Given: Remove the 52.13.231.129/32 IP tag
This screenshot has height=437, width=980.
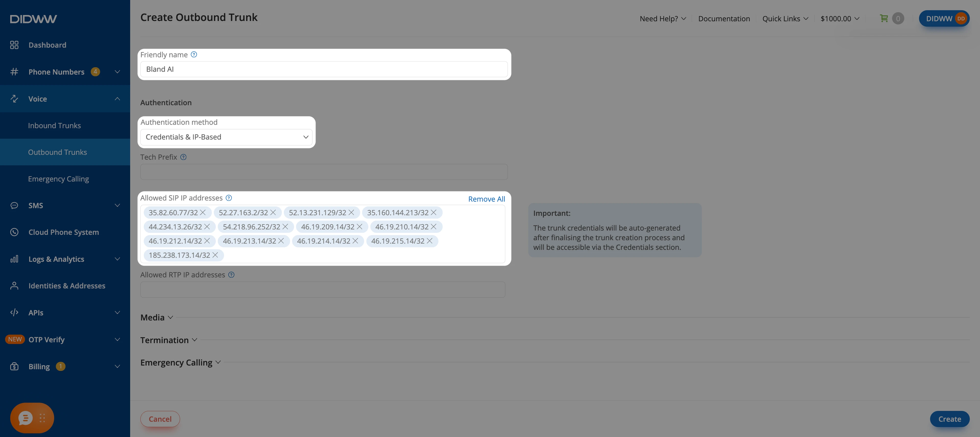Looking at the screenshot, I should coord(351,212).
